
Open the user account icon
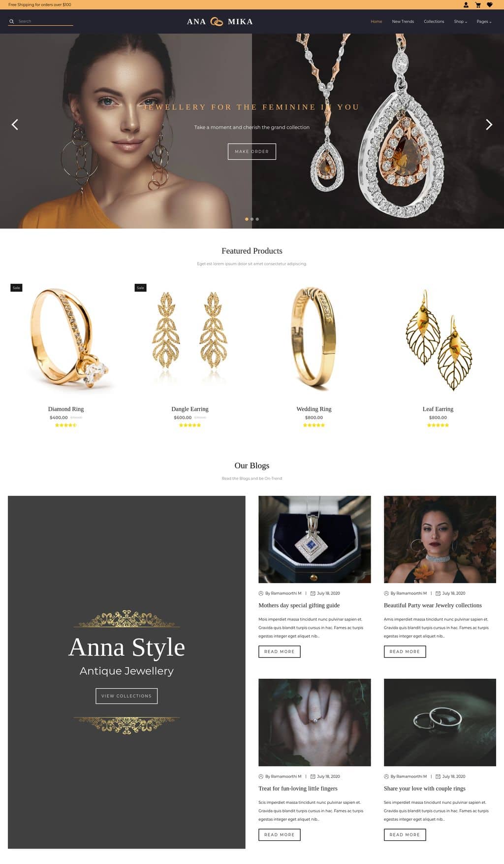(466, 5)
